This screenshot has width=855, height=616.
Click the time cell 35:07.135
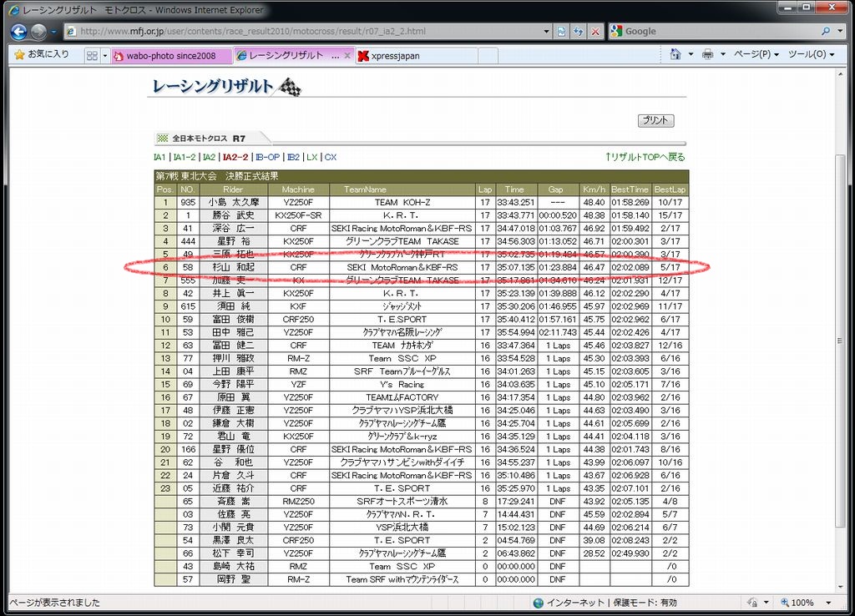(x=516, y=267)
